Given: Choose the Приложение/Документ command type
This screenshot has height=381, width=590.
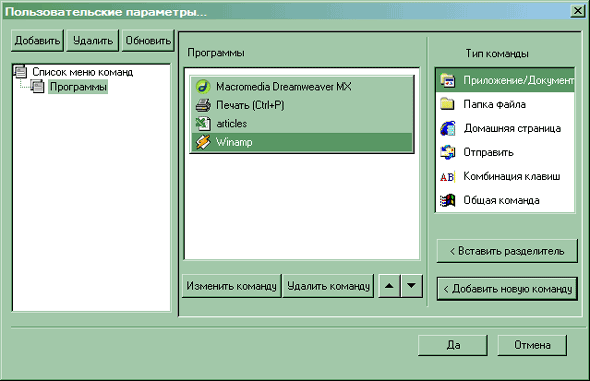Looking at the screenshot, I should 505,80.
